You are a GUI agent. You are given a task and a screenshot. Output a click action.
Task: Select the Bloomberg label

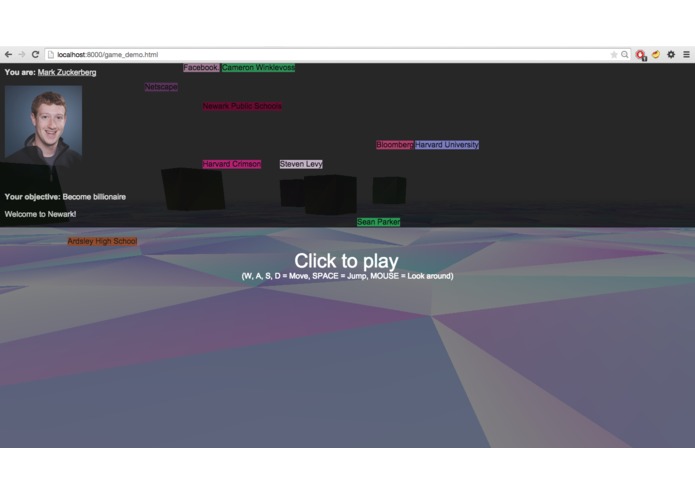point(394,144)
